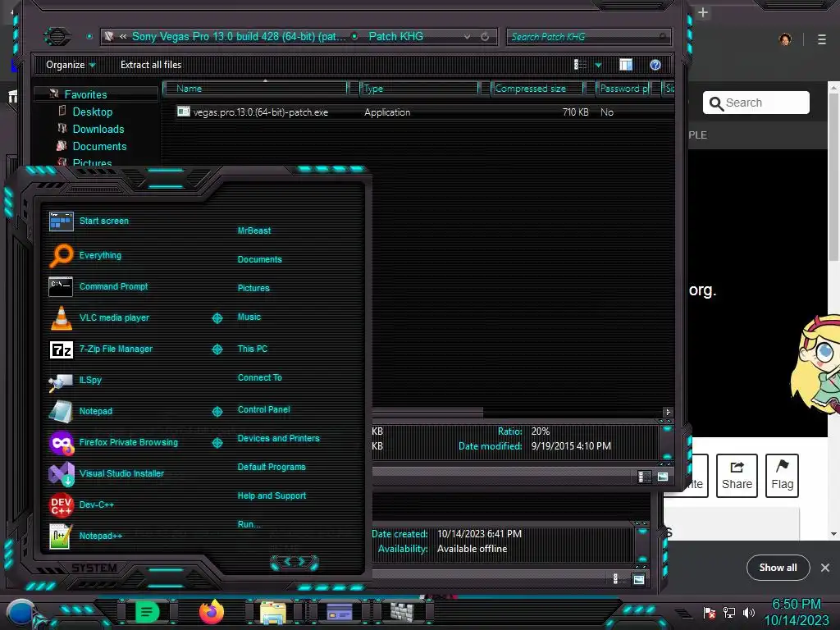The image size is (840, 630).
Task: Select Favorites in Explorer navigation pane
Action: click(85, 94)
